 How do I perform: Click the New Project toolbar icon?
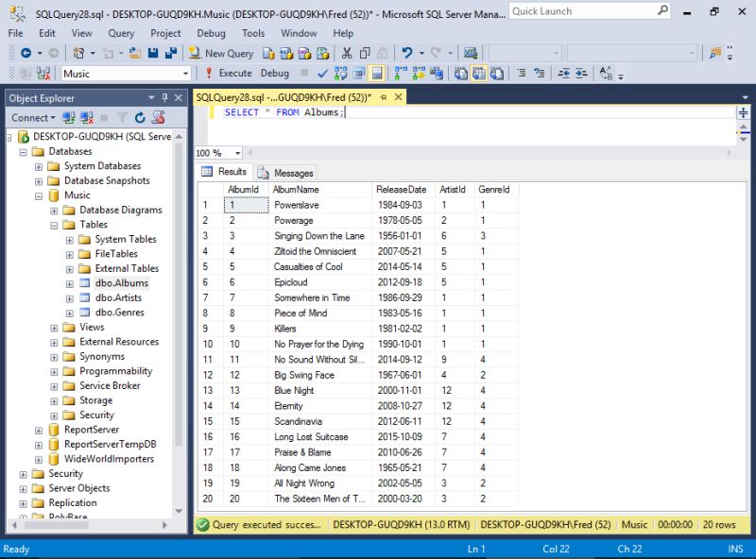click(78, 53)
